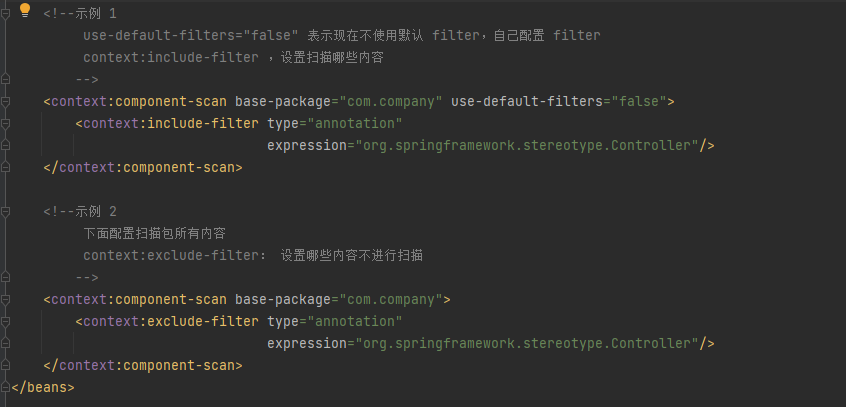Click the yellow lightbulb intention icon
Viewport: 846px width, 407px height.
[x=25, y=10]
